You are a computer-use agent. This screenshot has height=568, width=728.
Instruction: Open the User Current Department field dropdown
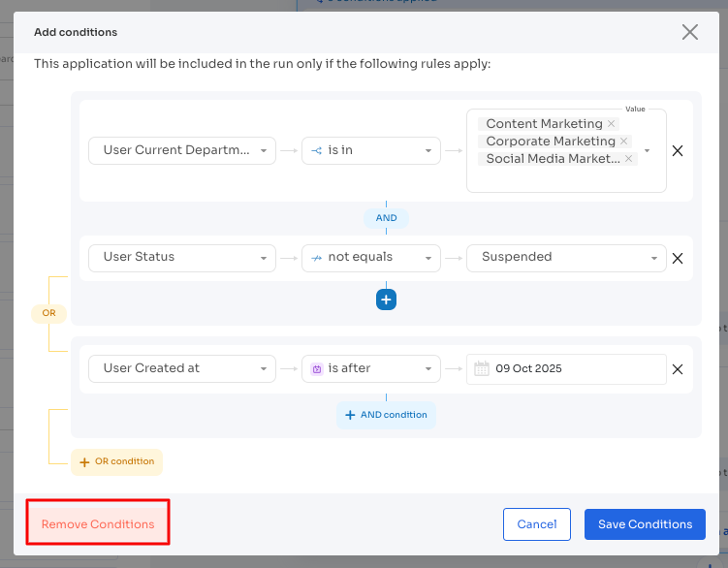(x=182, y=150)
